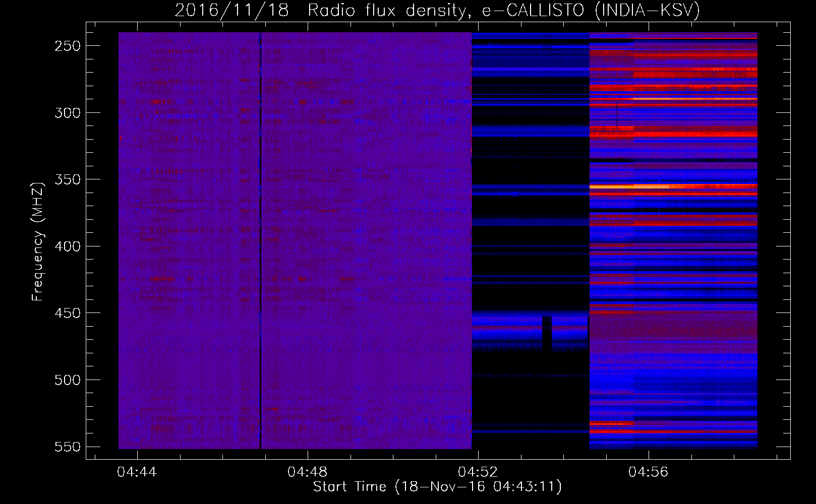Click the dark vertical line near 04:47
The width and height of the screenshot is (816, 504).
(260, 240)
